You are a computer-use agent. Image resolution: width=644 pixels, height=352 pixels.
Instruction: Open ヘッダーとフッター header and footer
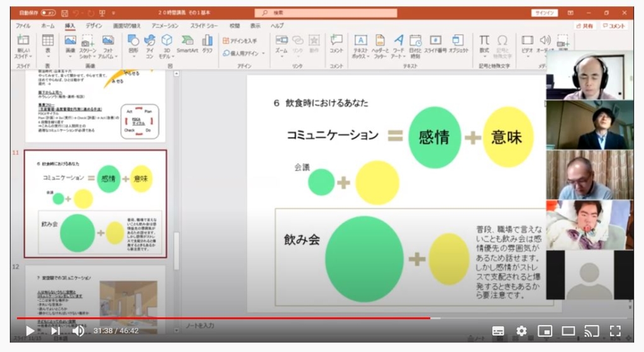click(380, 46)
